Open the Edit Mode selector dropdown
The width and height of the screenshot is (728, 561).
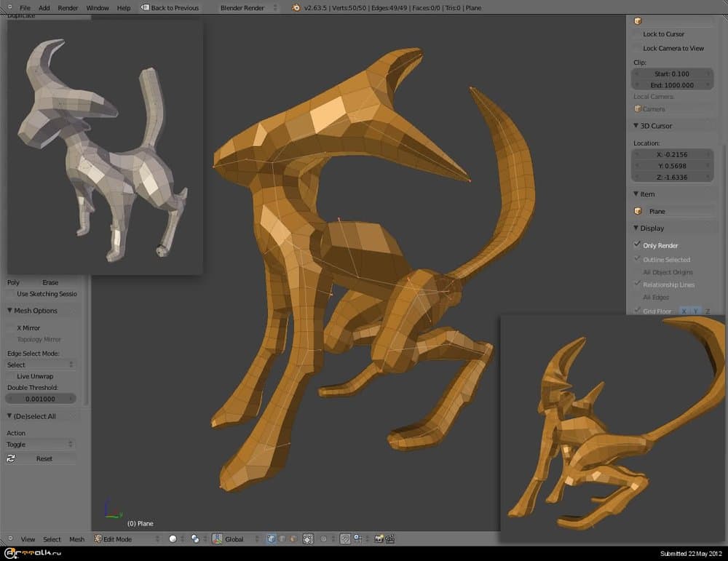(x=127, y=539)
